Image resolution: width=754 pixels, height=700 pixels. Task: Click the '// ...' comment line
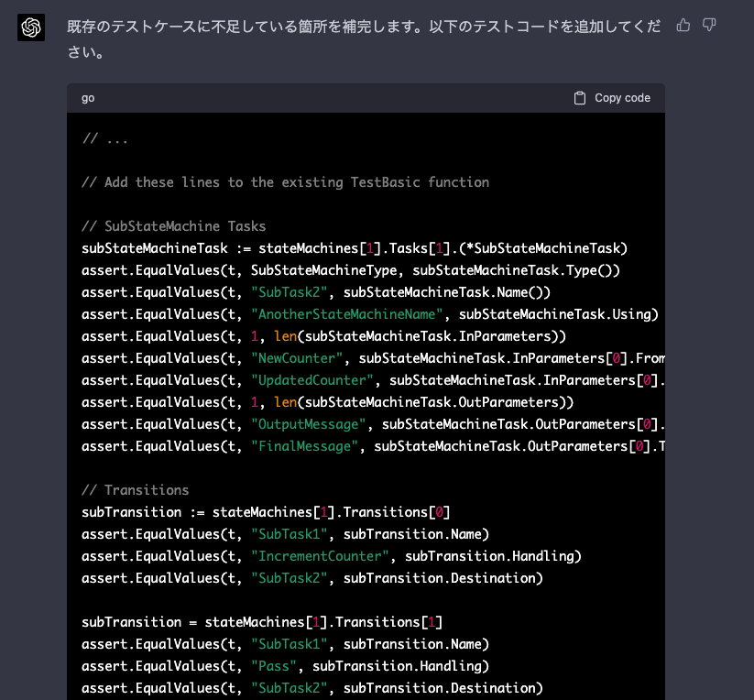point(104,139)
